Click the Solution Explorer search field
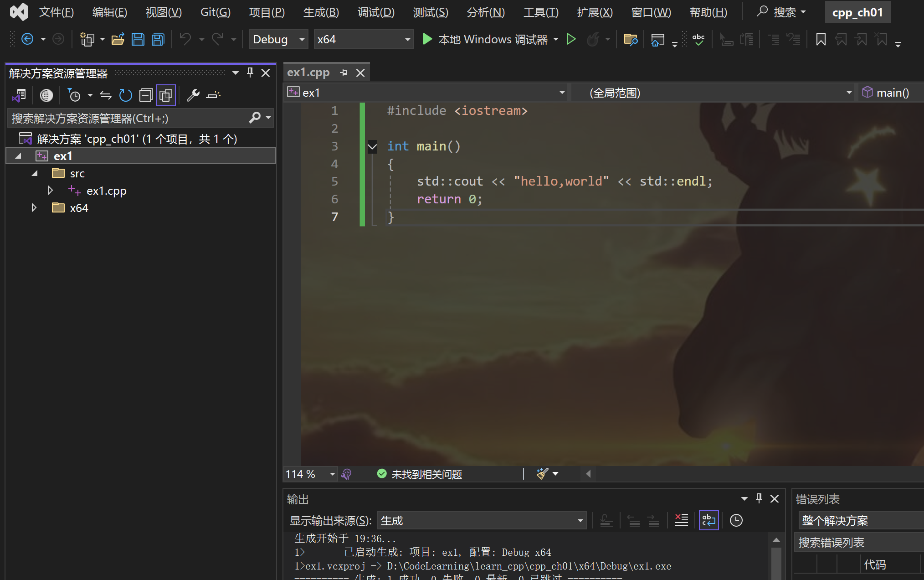The height and width of the screenshot is (580, 924). click(128, 119)
